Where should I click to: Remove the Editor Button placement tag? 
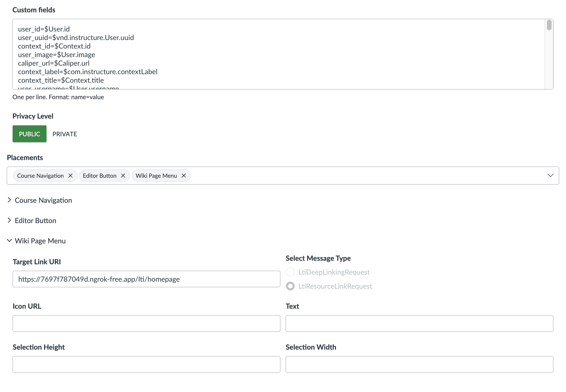point(123,175)
